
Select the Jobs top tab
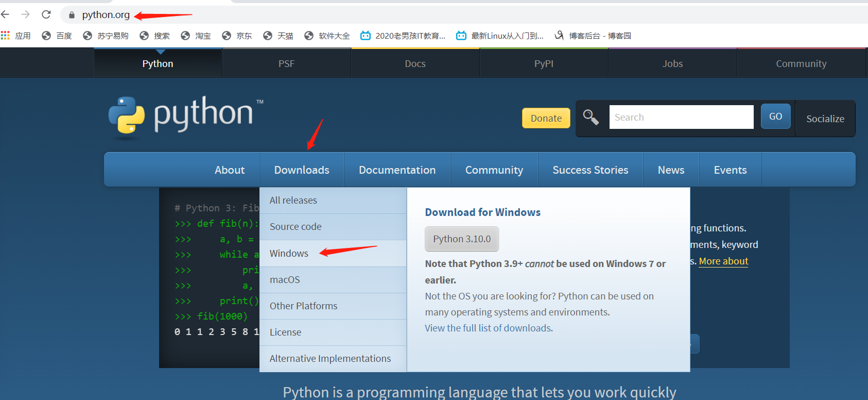(673, 63)
